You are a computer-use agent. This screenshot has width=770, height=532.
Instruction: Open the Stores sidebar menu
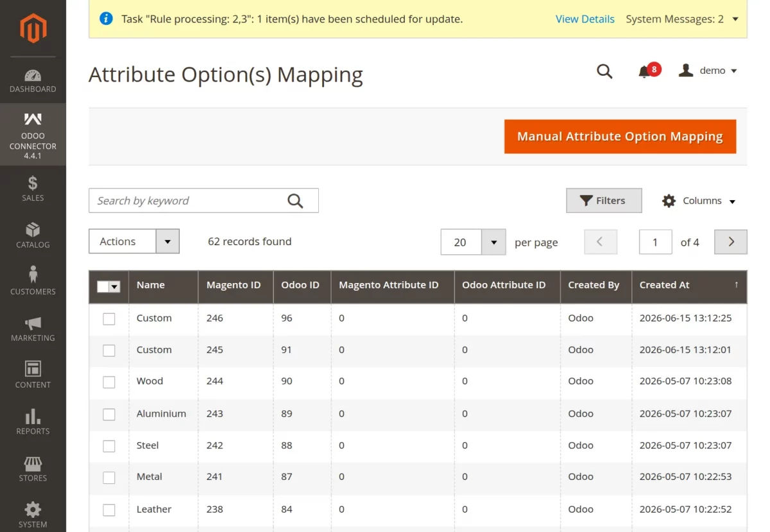[33, 468]
